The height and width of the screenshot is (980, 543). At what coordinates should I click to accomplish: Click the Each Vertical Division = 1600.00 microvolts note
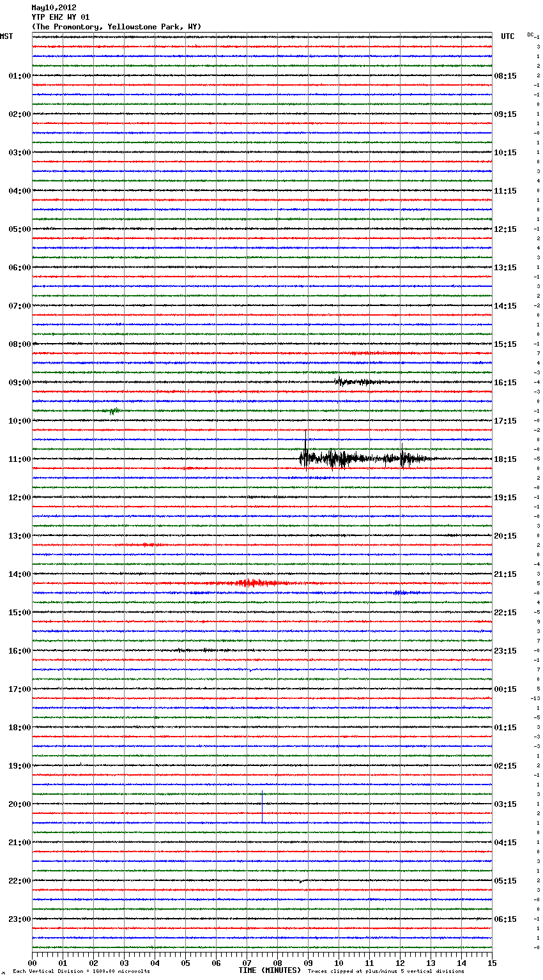pos(81,972)
